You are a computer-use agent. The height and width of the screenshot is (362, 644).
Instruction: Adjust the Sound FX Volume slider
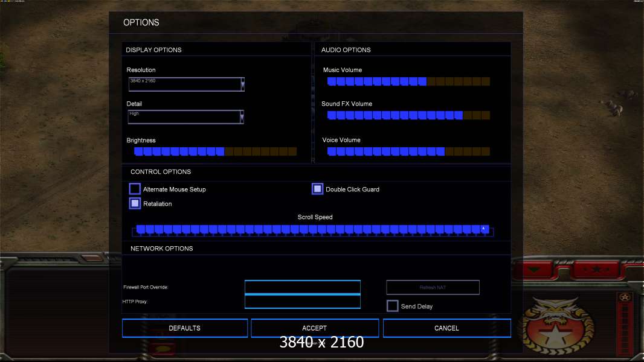pyautogui.click(x=408, y=115)
